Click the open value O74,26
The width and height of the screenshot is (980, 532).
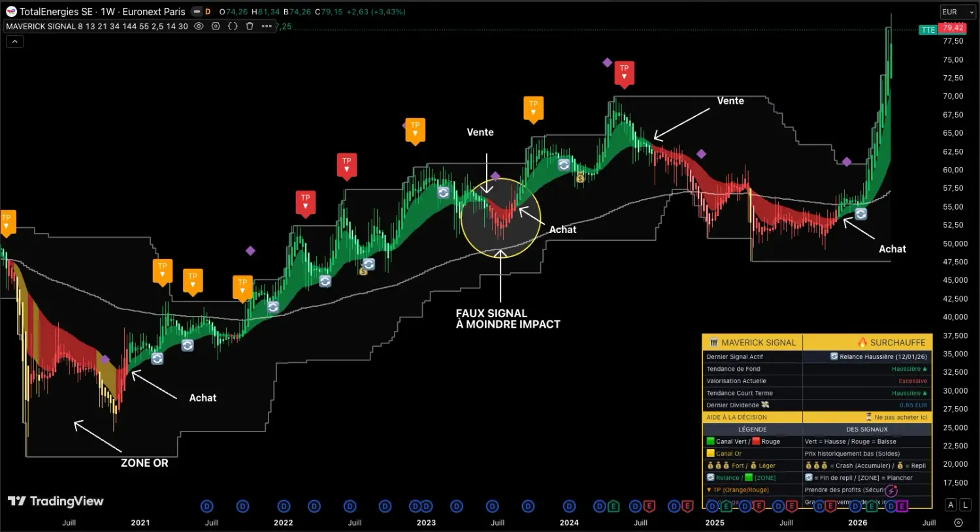[x=234, y=12]
